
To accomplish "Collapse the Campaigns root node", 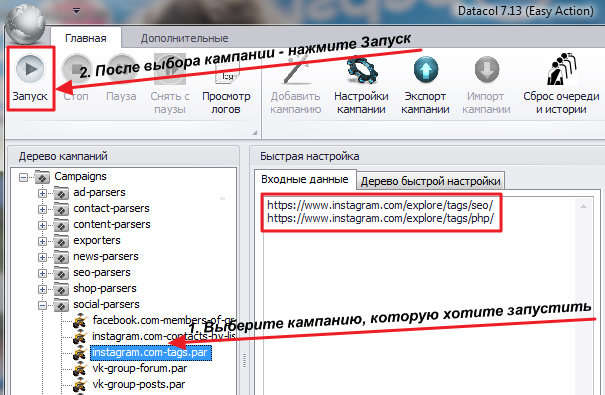I will tap(24, 177).
